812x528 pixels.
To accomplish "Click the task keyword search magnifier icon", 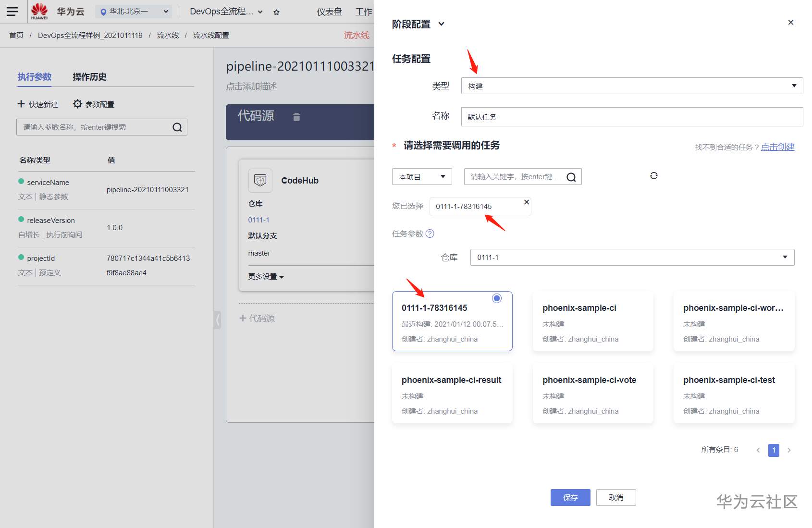I will click(x=571, y=177).
